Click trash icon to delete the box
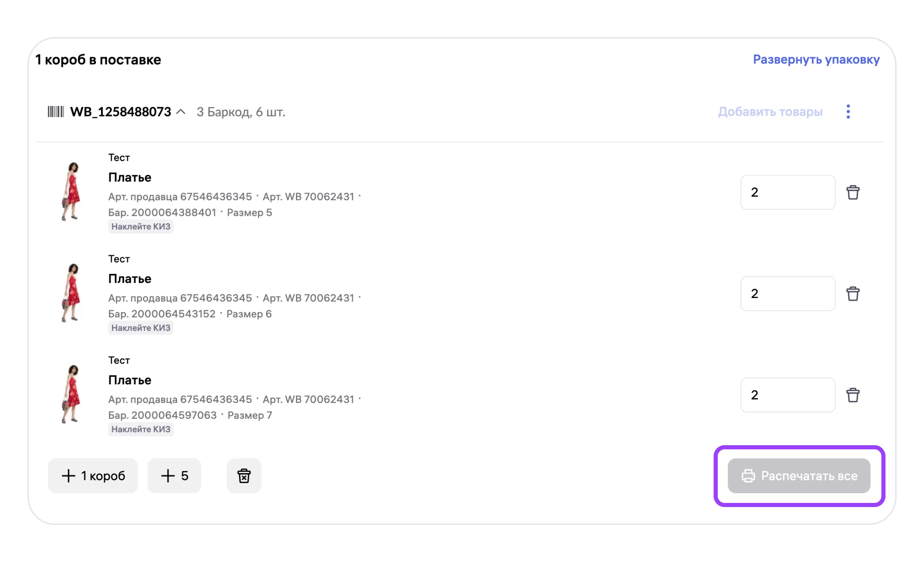The width and height of the screenshot is (924, 562). pyautogui.click(x=244, y=476)
